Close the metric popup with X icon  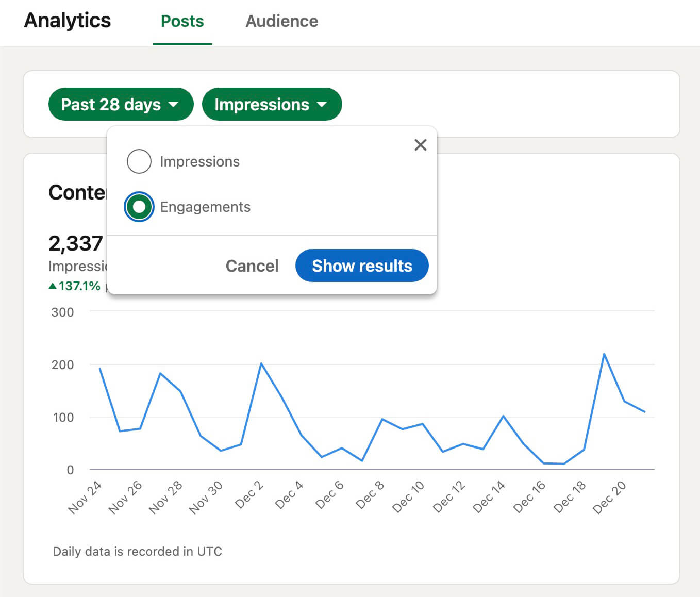(x=421, y=145)
